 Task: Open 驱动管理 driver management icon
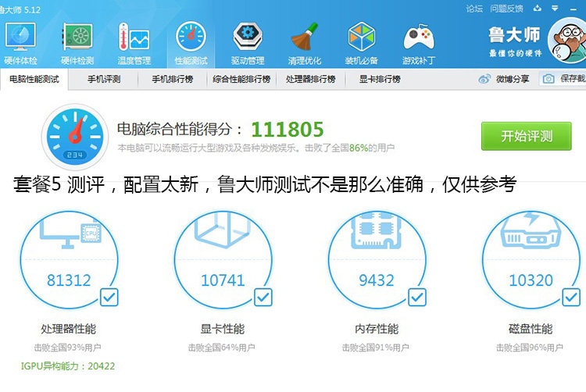tap(248, 37)
